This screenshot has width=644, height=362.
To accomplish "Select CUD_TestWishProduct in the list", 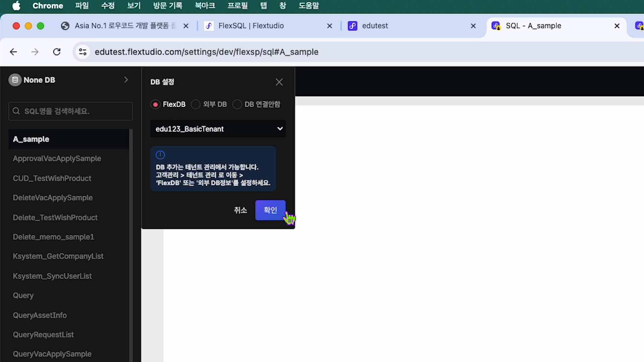I will click(68, 178).
